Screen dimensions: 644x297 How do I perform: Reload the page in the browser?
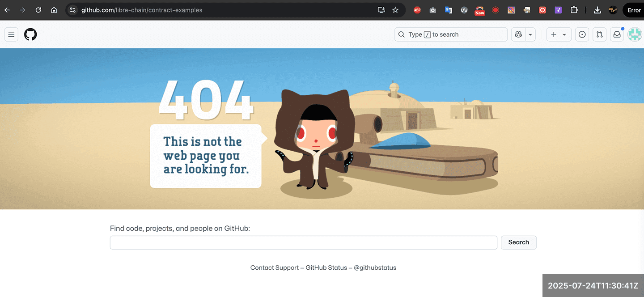coord(38,10)
